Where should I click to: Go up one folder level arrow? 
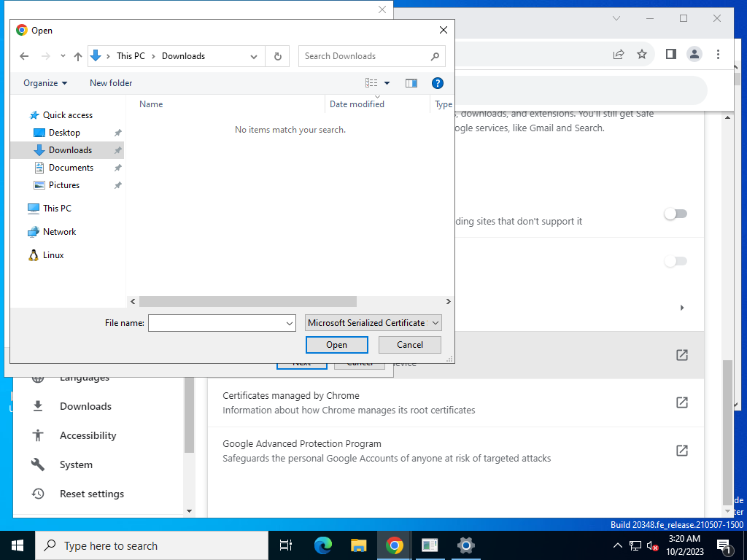tap(78, 56)
